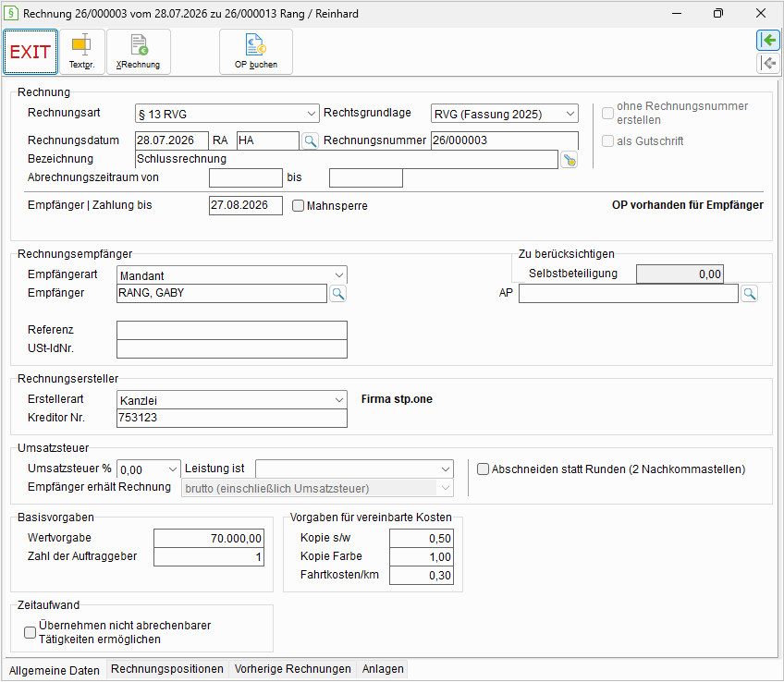Open the Rechtsgrundlage RVG (Fassung 2025) dropdown
The image size is (784, 682).
point(505,114)
